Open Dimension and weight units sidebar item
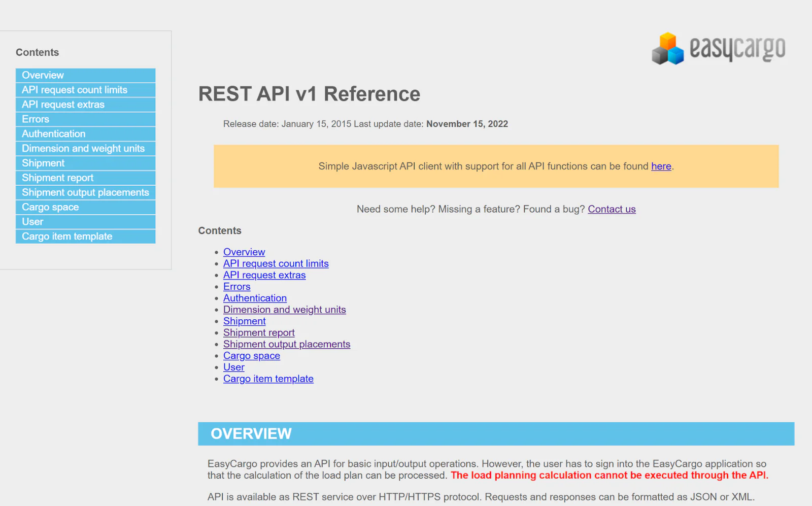 [x=85, y=149]
